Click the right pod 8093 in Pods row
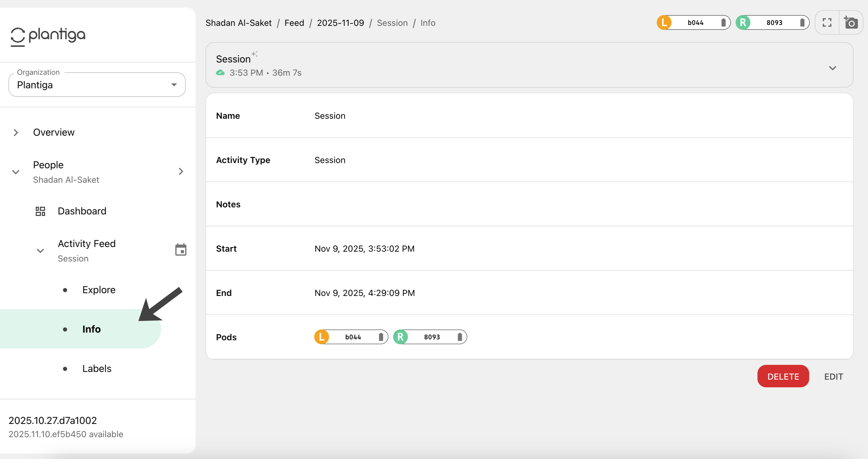 (430, 337)
